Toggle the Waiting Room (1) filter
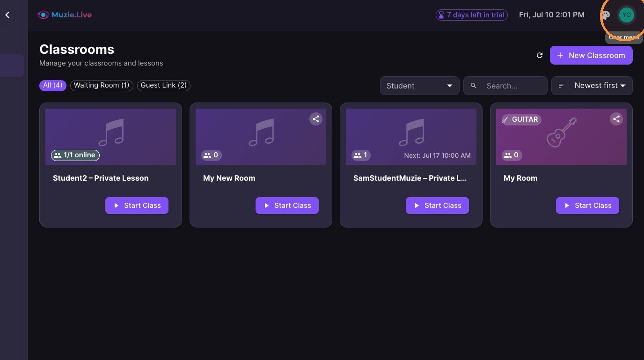Screen dimensions: 644x360 point(102,85)
